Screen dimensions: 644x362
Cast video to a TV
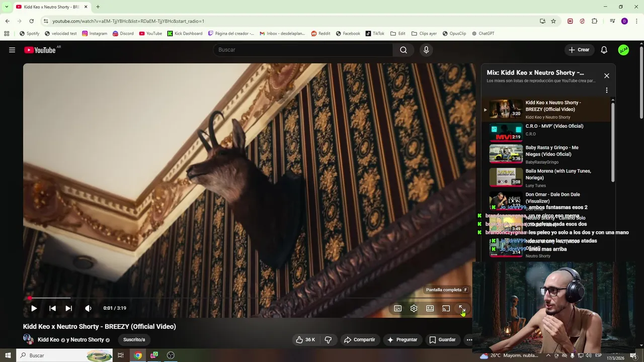[x=446, y=308]
